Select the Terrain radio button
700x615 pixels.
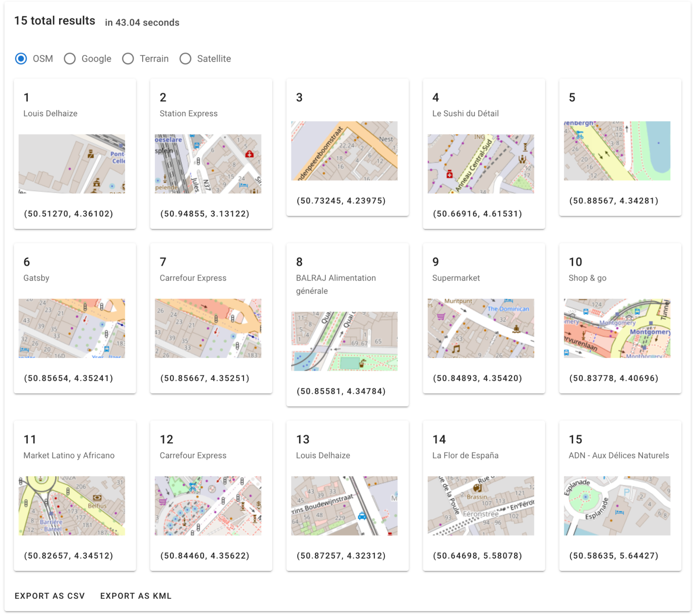click(x=128, y=59)
